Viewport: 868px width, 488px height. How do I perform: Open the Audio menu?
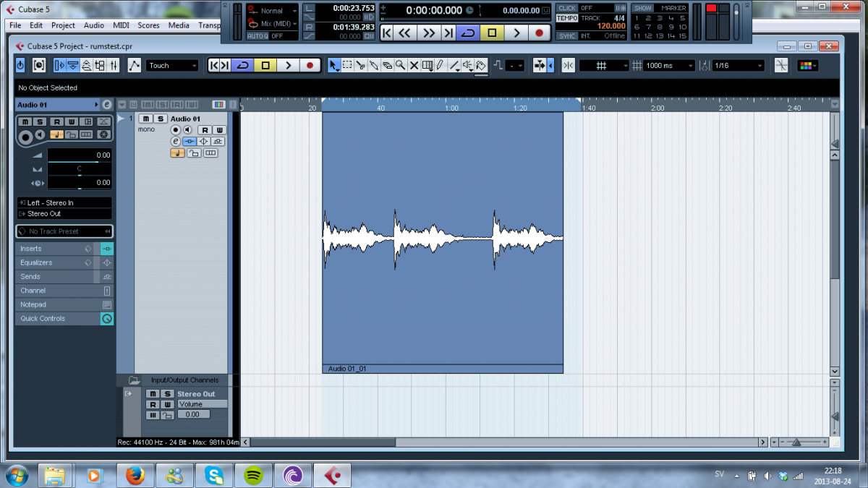[x=94, y=25]
